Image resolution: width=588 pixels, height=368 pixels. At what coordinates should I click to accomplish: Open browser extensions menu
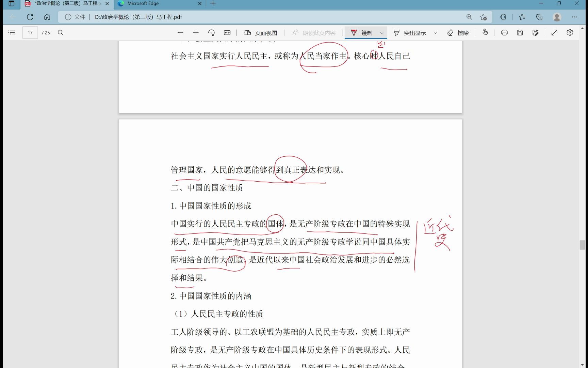[x=503, y=17]
